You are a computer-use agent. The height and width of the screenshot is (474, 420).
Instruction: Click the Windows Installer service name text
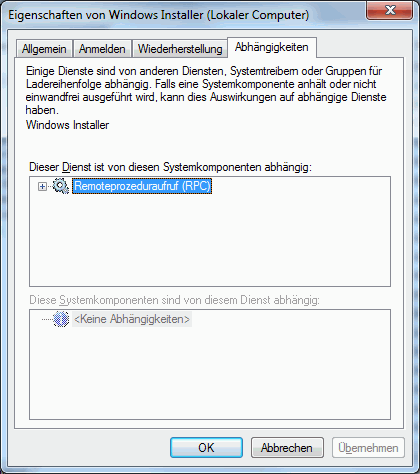(x=67, y=125)
